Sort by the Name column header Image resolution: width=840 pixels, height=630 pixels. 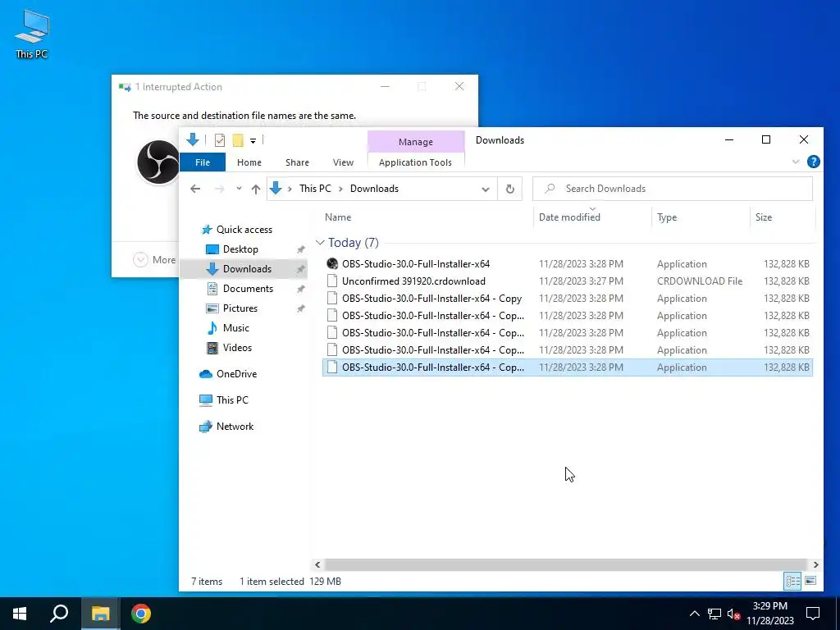tap(338, 217)
